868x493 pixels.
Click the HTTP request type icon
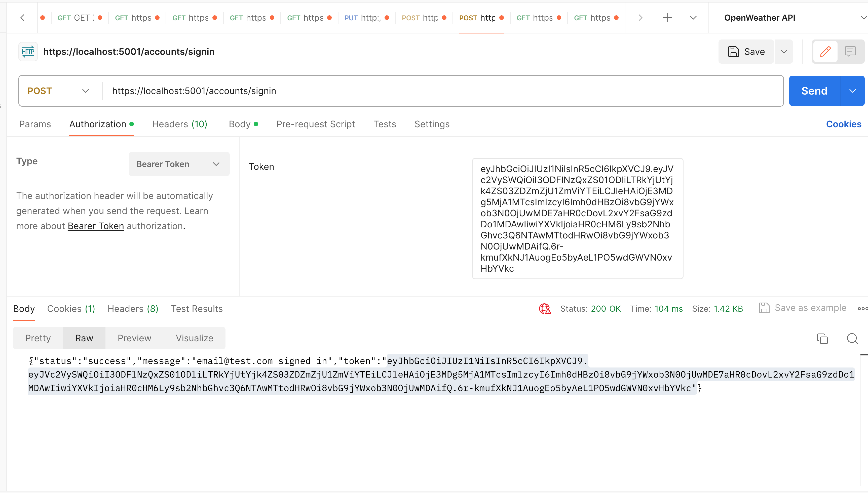tap(28, 52)
